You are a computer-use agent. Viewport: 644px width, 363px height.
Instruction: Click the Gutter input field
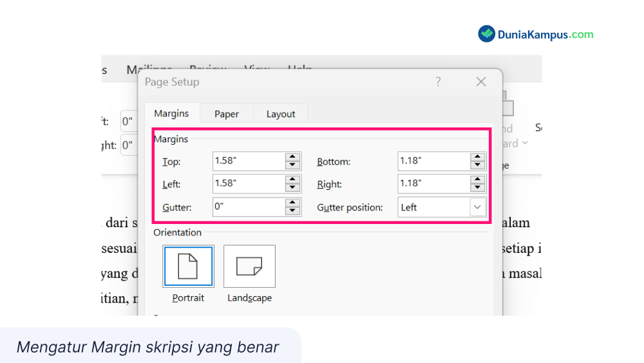(249, 207)
